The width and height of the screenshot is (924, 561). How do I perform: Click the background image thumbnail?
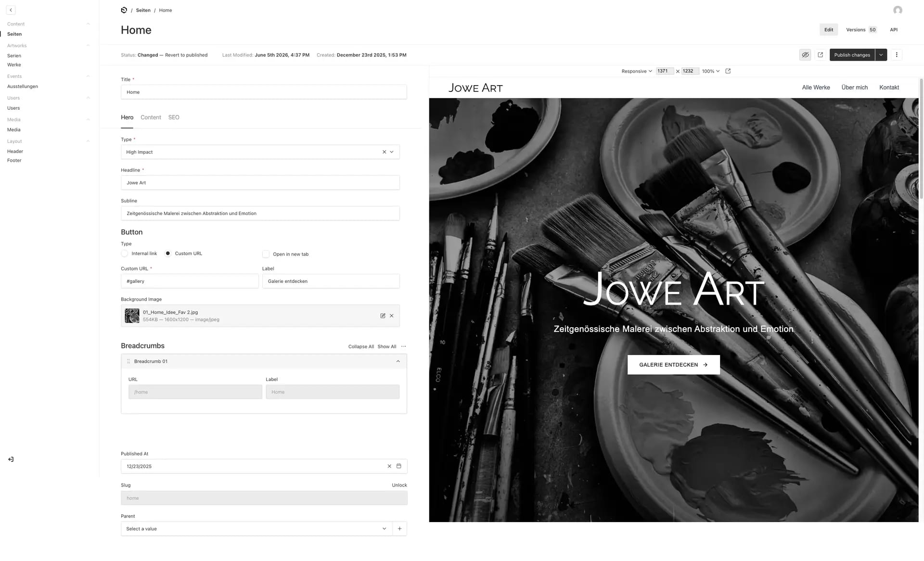click(132, 316)
